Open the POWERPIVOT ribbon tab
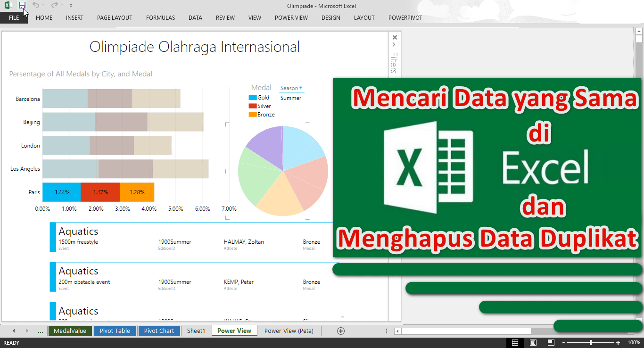Viewport: 644px width, 348px height. 405,18
